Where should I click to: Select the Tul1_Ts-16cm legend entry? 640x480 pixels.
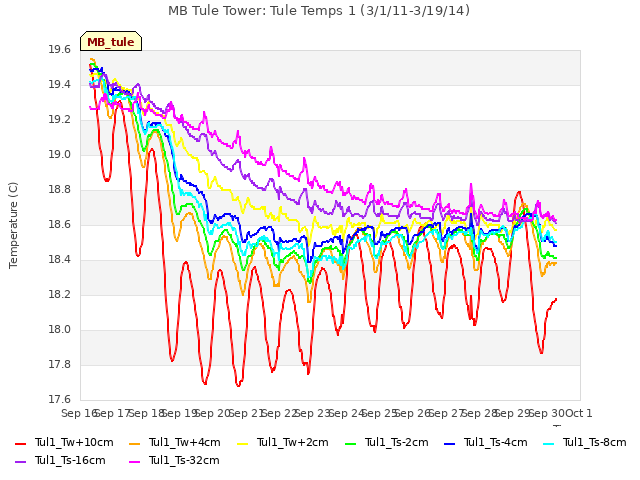coord(60,460)
